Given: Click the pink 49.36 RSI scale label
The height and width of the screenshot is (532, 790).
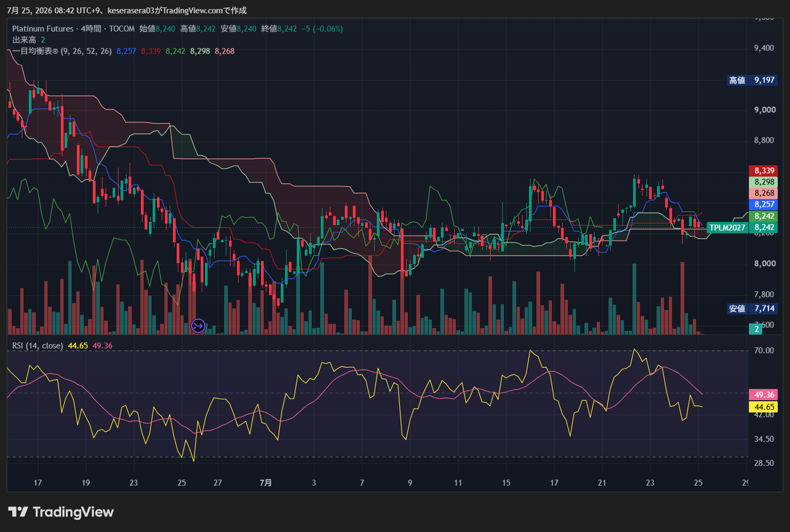Looking at the screenshot, I should click(x=763, y=394).
